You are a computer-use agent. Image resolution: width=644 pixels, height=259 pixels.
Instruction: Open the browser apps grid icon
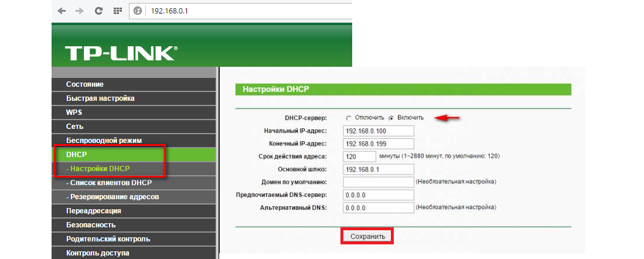(x=117, y=11)
